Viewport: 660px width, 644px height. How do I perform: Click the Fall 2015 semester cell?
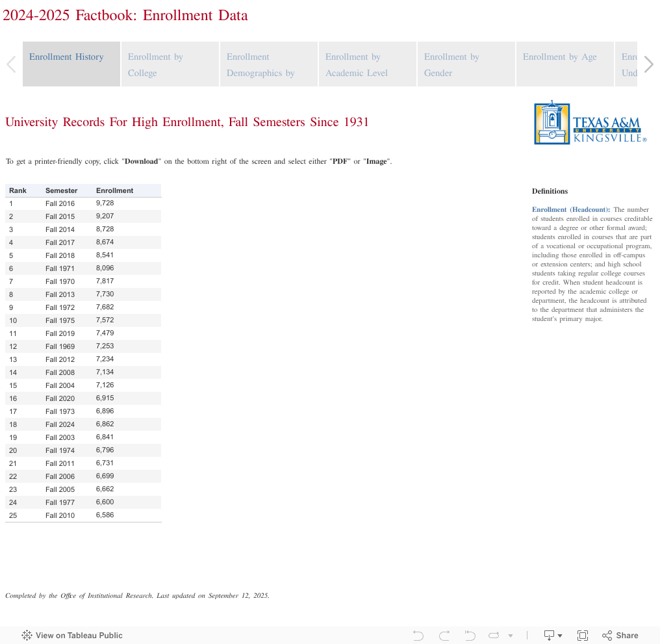pyautogui.click(x=60, y=216)
